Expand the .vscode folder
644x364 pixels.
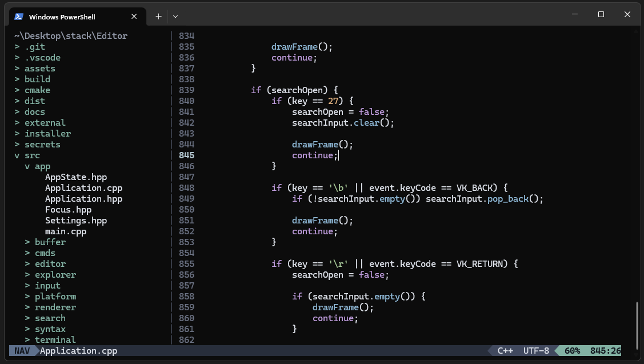point(37,58)
